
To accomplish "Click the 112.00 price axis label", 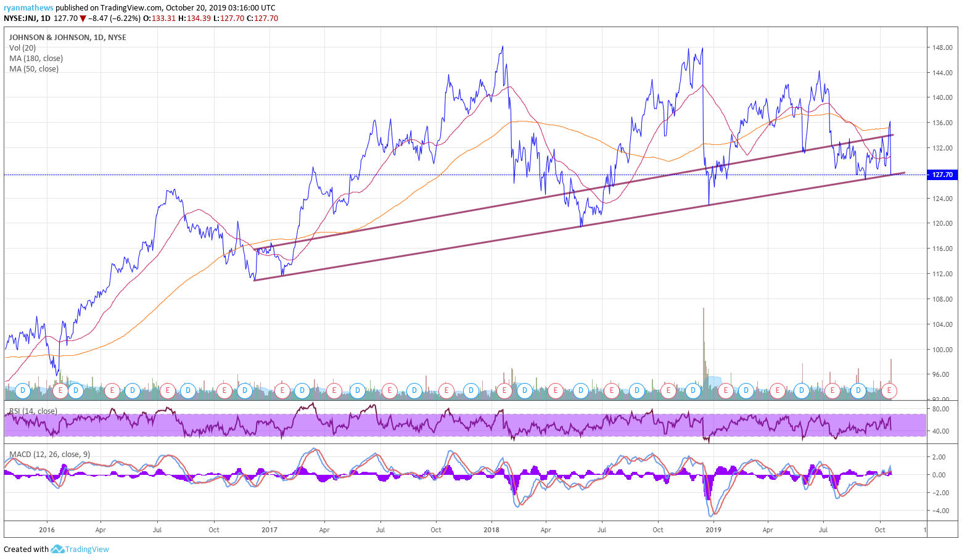I will pos(942,274).
